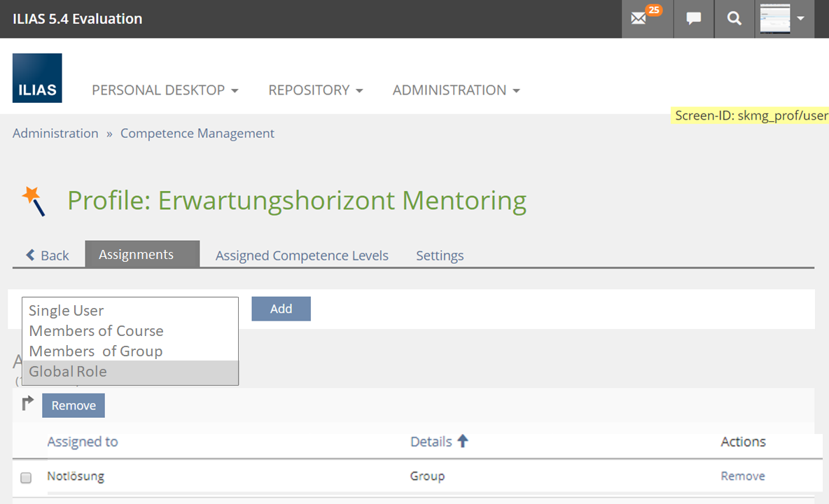Expand the Personal Desktop menu
This screenshot has height=504, width=829.
tap(165, 90)
